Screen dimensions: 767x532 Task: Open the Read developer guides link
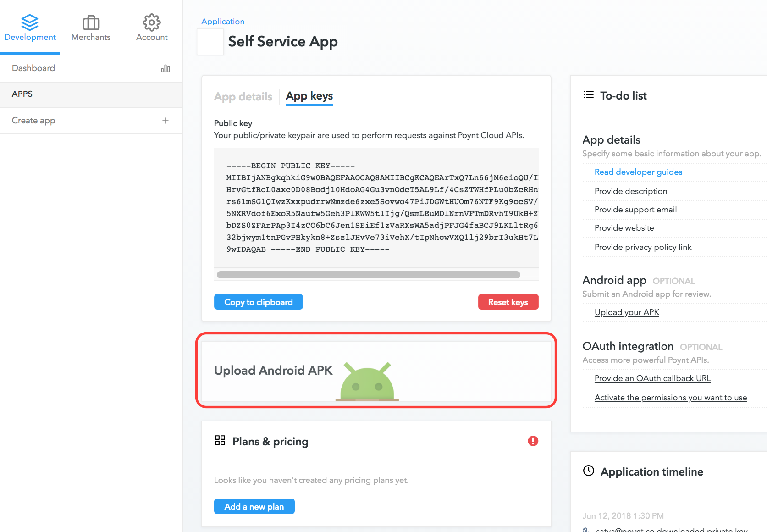click(638, 172)
